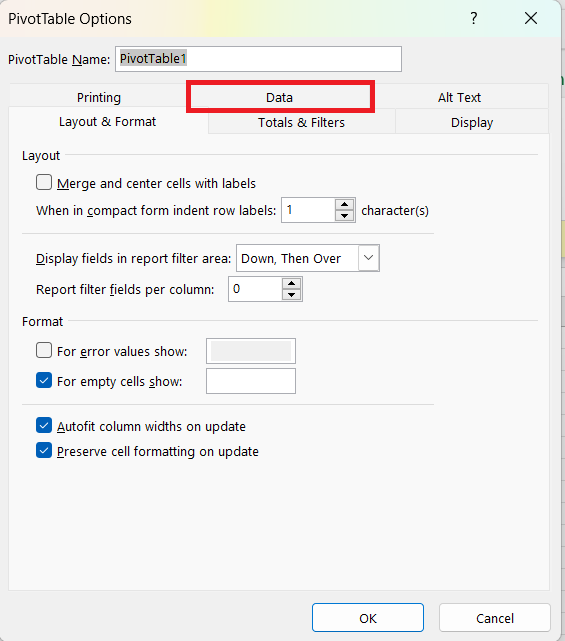Open the Display tab
565x641 pixels.
pos(472,122)
